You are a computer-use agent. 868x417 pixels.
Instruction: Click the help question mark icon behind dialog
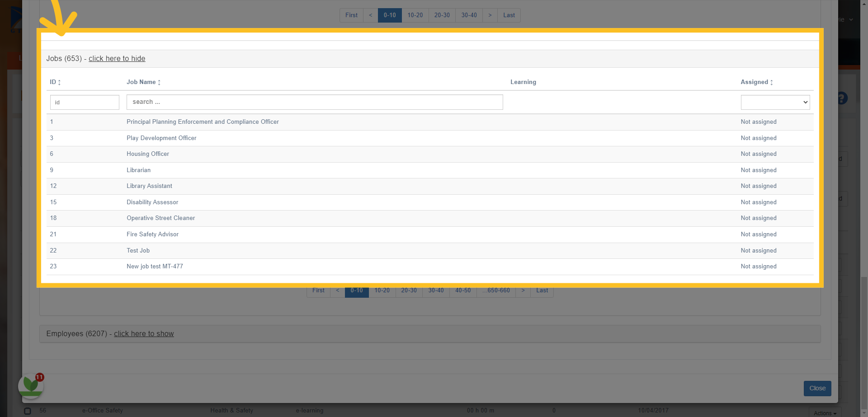pyautogui.click(x=842, y=98)
